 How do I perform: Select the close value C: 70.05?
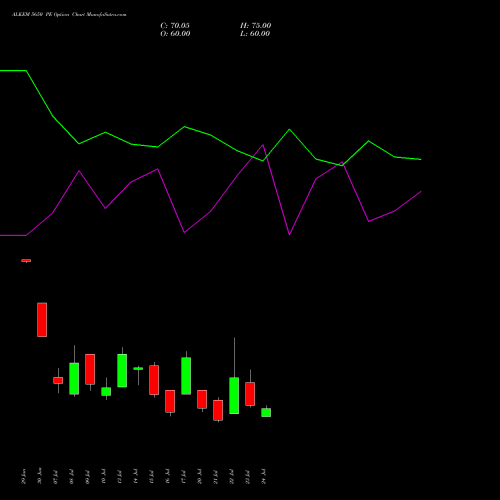point(175,26)
